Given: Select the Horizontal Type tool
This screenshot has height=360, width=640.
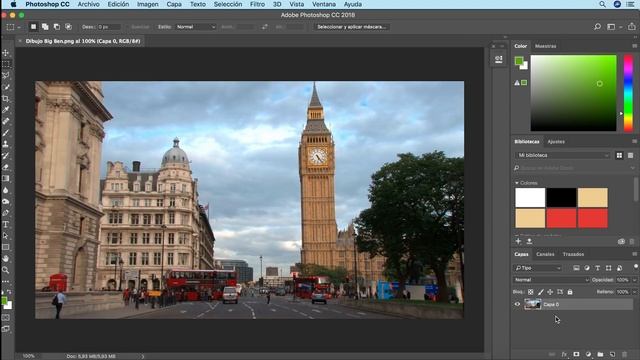Looking at the screenshot, I should 6,224.
